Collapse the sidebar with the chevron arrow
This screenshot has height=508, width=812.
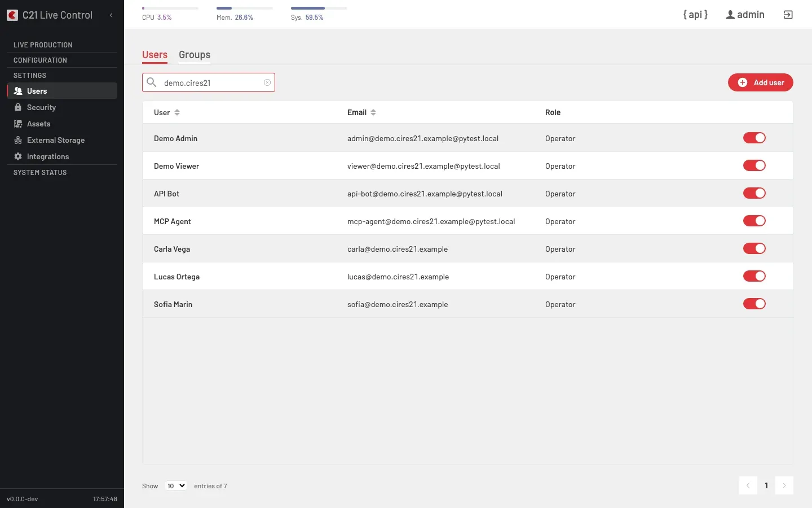tap(111, 15)
